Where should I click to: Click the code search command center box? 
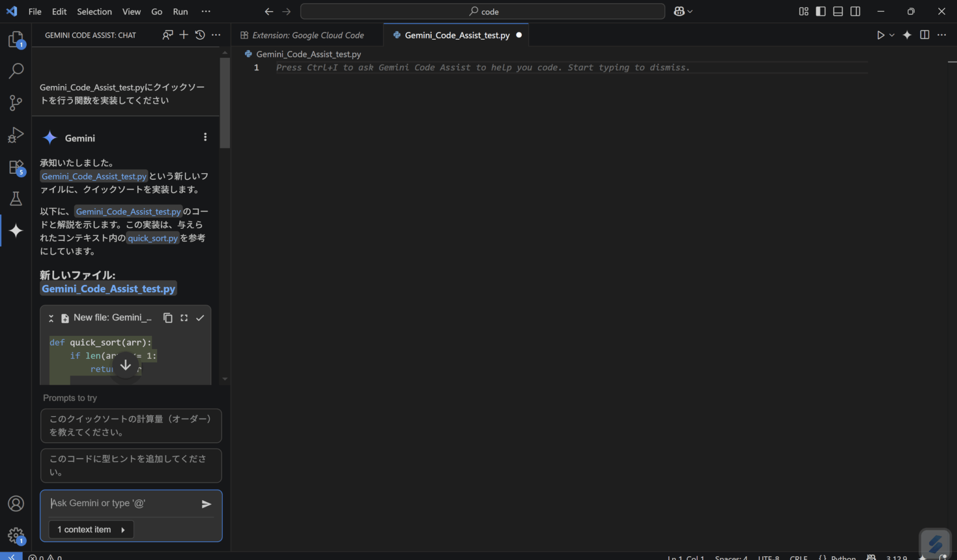[482, 12]
